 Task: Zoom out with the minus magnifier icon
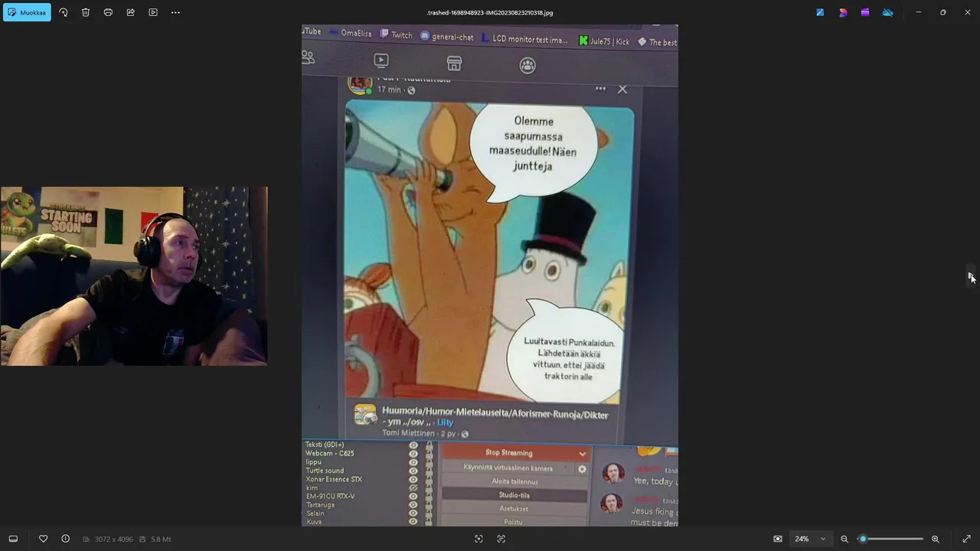click(844, 539)
